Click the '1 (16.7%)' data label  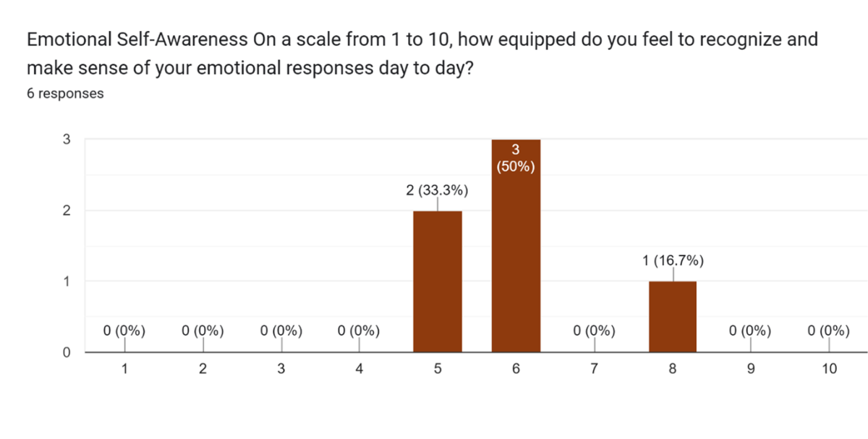point(673,261)
